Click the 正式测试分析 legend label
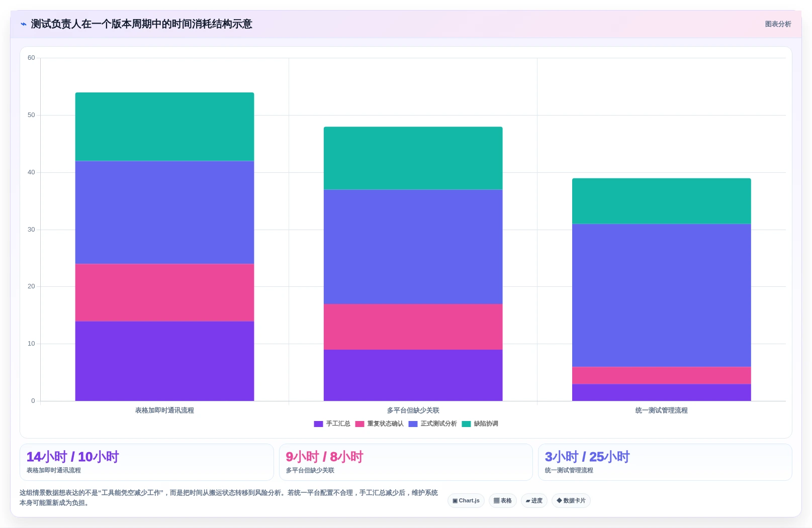Screen dimensions: 812x528 (x=438, y=424)
